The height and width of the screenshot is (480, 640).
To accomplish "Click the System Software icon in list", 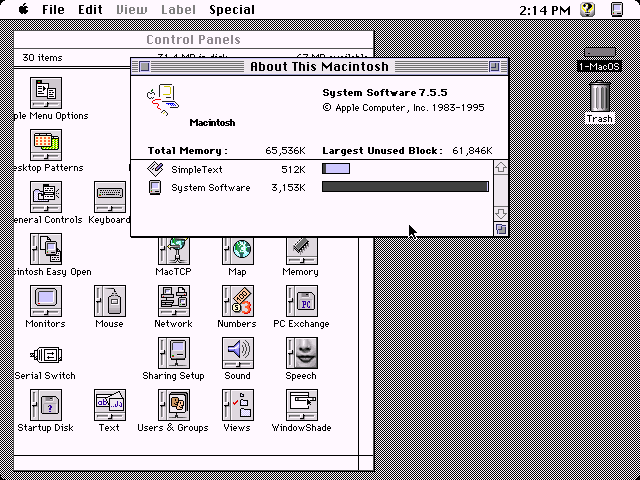I will 155,187.
